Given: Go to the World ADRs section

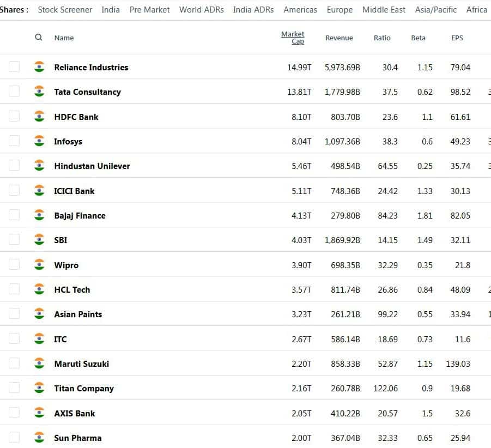Looking at the screenshot, I should click(x=201, y=10).
